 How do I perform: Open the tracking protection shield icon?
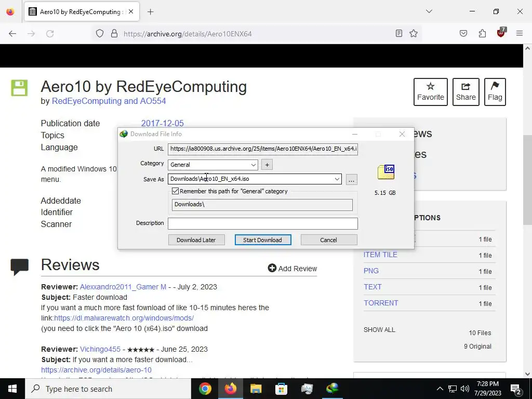pyautogui.click(x=99, y=34)
